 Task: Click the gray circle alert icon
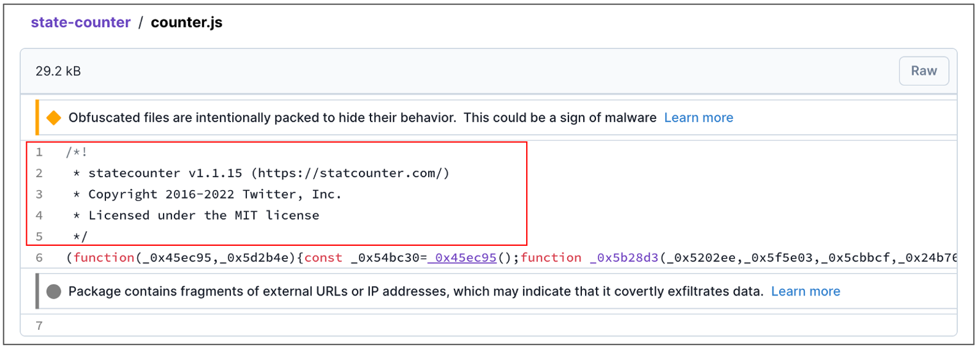pos(54,292)
